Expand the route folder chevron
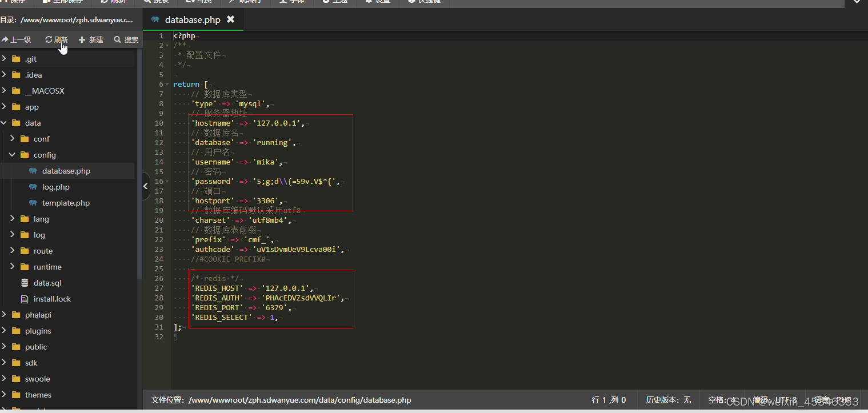 pos(13,251)
